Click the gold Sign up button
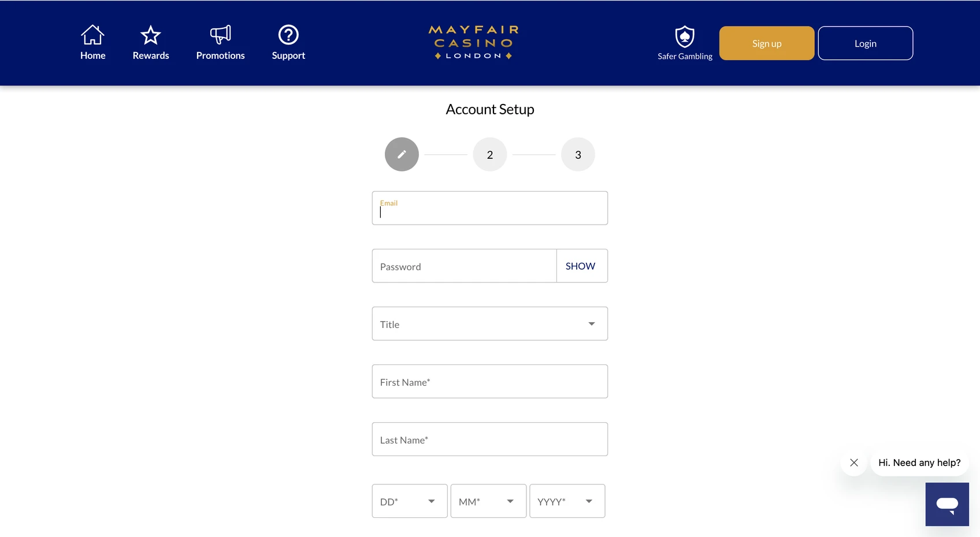The width and height of the screenshot is (980, 537). click(x=767, y=43)
